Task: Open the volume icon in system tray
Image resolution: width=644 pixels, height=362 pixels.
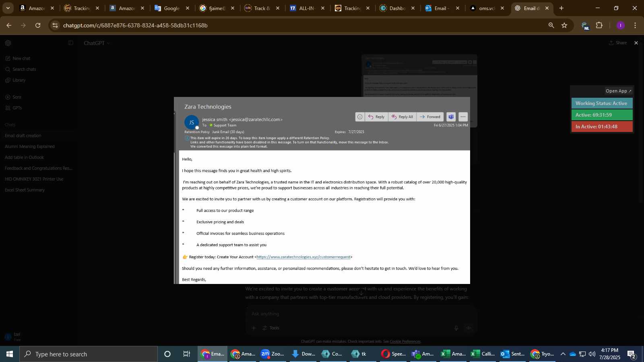Action: pos(592,354)
